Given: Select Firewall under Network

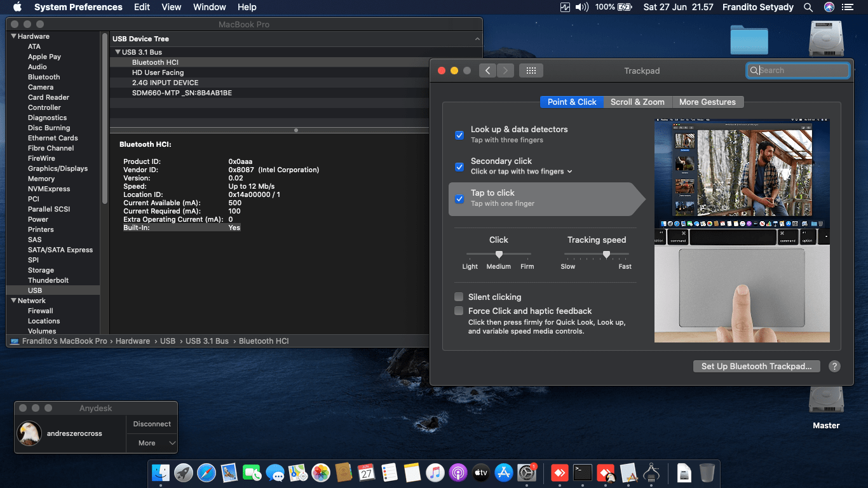Looking at the screenshot, I should tap(41, 311).
